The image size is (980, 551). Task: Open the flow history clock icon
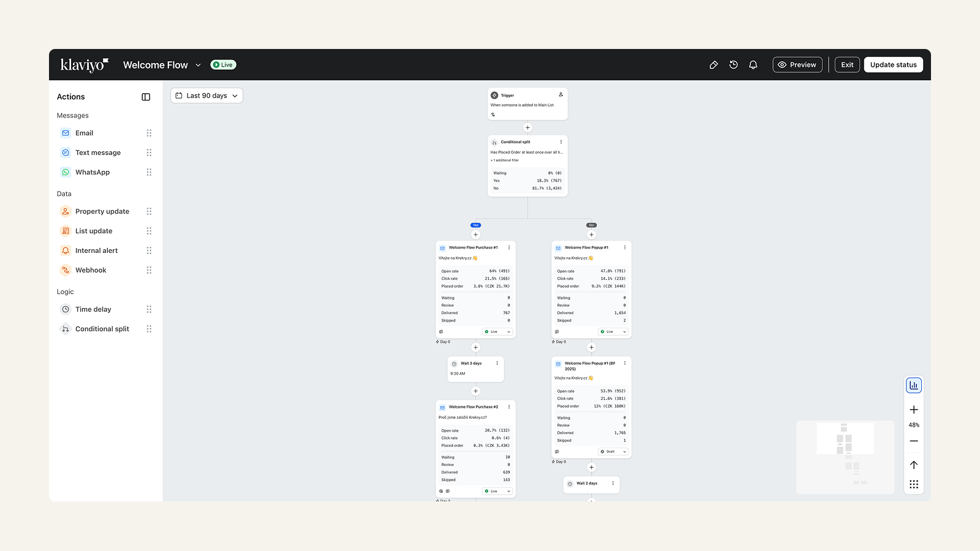point(733,65)
